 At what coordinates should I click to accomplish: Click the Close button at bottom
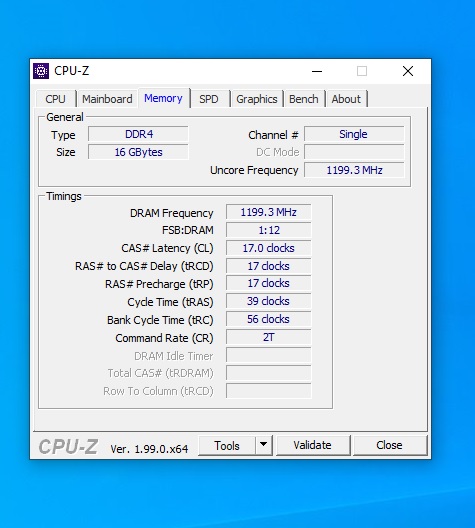[389, 445]
